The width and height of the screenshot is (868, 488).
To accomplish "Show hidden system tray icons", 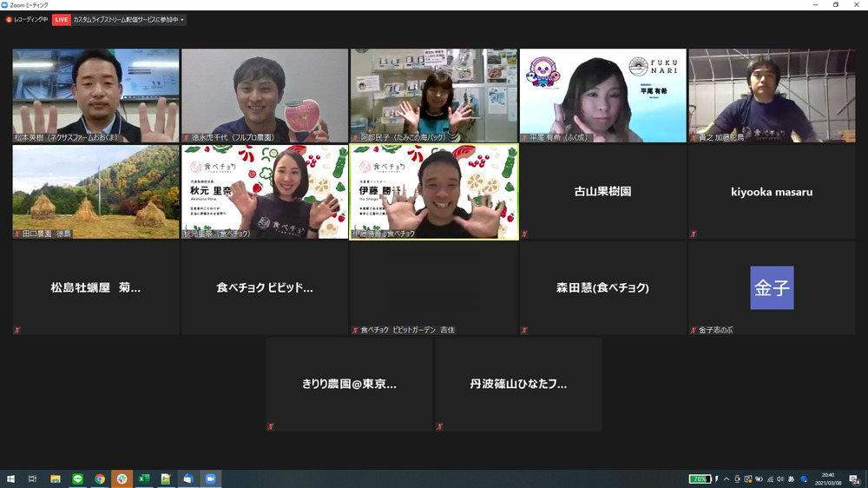I will point(727,478).
